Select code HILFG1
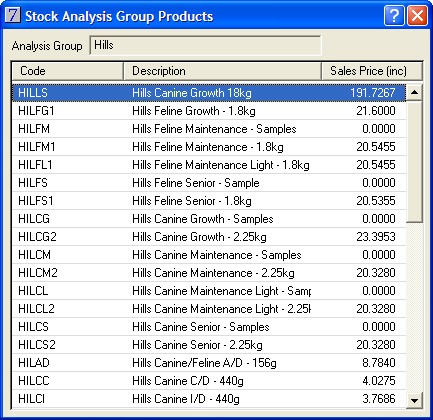The image size is (433, 420). tap(36, 111)
